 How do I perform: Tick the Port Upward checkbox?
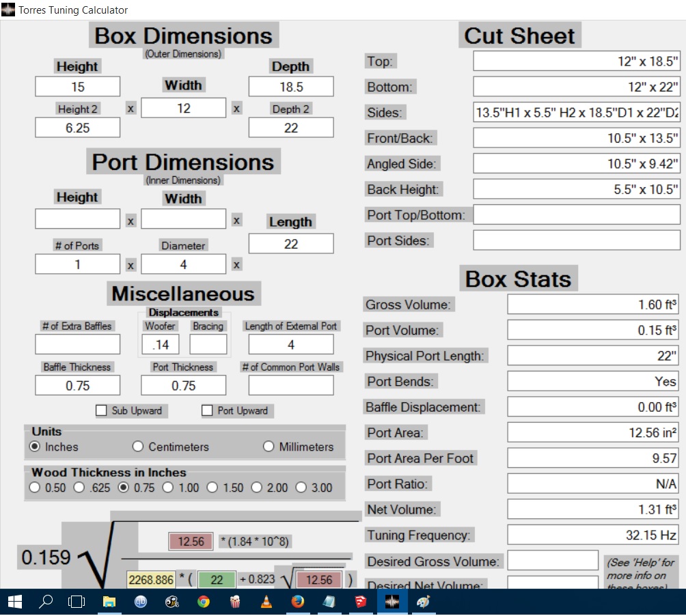[208, 410]
